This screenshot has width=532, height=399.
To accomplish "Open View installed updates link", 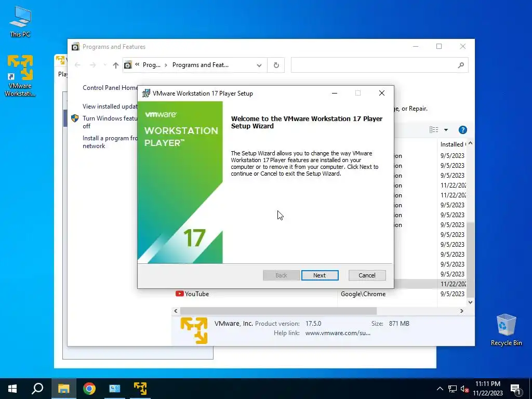I will pos(110,106).
